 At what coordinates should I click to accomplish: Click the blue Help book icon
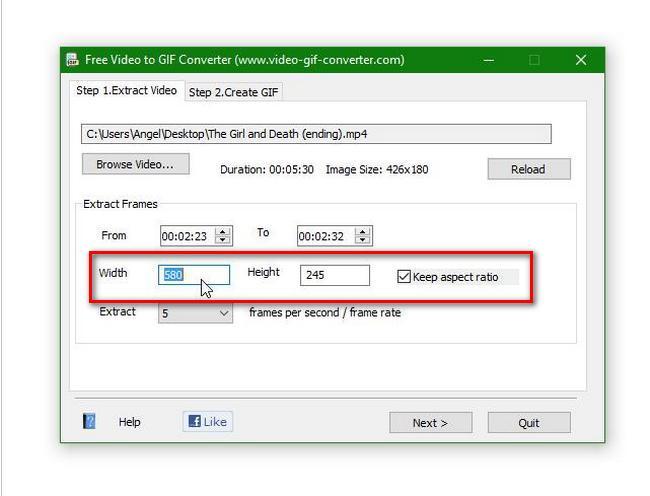pyautogui.click(x=89, y=421)
